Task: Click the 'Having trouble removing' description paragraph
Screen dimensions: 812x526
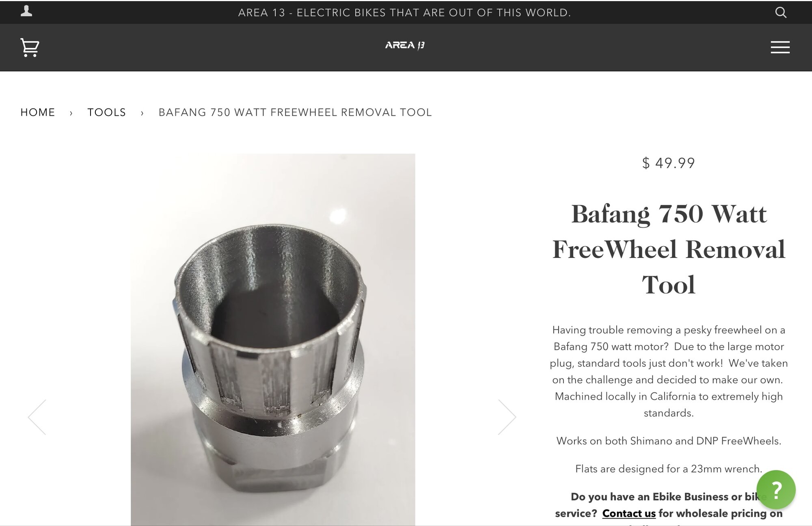Action: 669,371
